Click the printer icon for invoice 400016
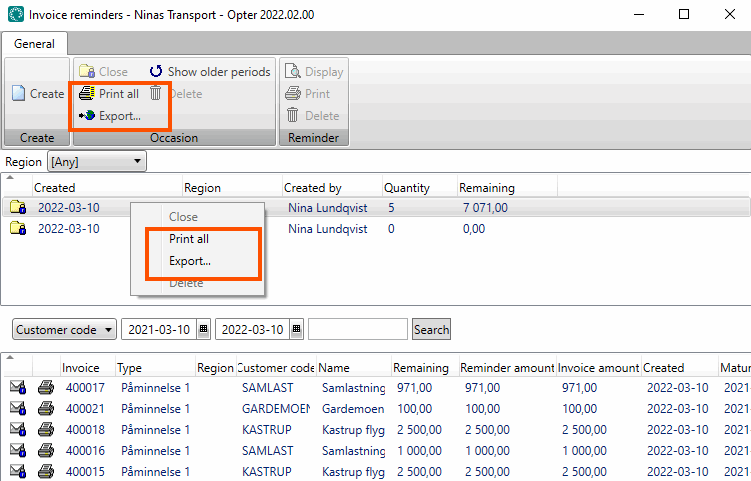The height and width of the screenshot is (481, 751). click(46, 450)
